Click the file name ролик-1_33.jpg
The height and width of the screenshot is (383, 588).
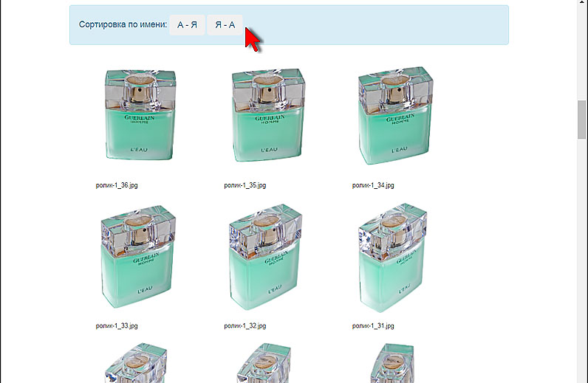pos(117,325)
